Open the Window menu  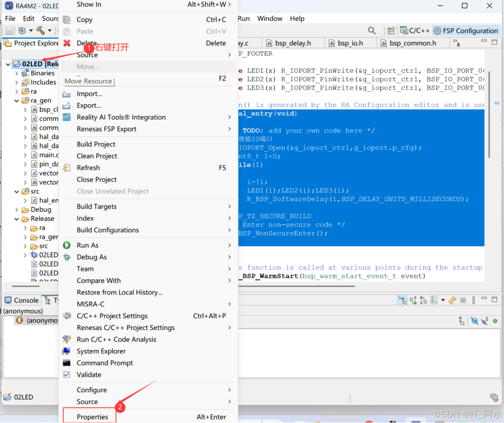coord(270,19)
